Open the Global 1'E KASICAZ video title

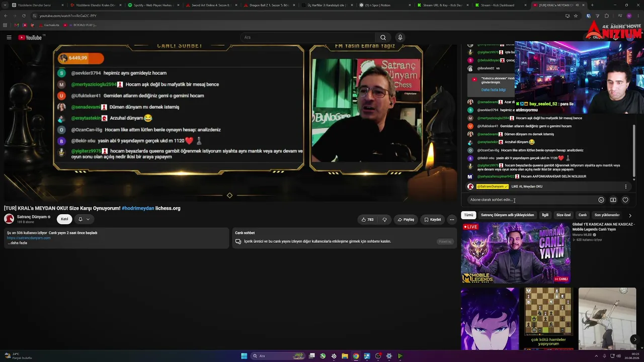603,227
